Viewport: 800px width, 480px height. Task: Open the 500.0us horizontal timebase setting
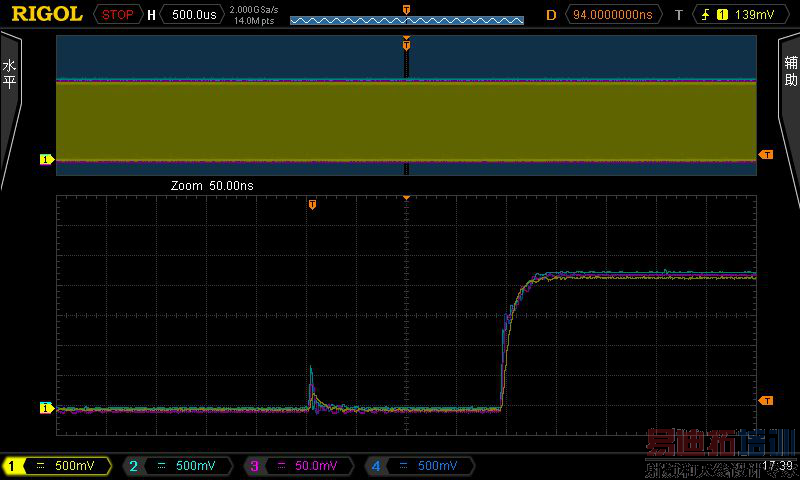[193, 15]
